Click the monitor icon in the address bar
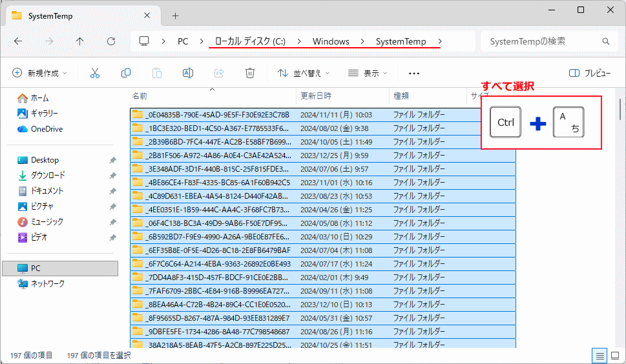The image size is (626, 364). point(144,41)
